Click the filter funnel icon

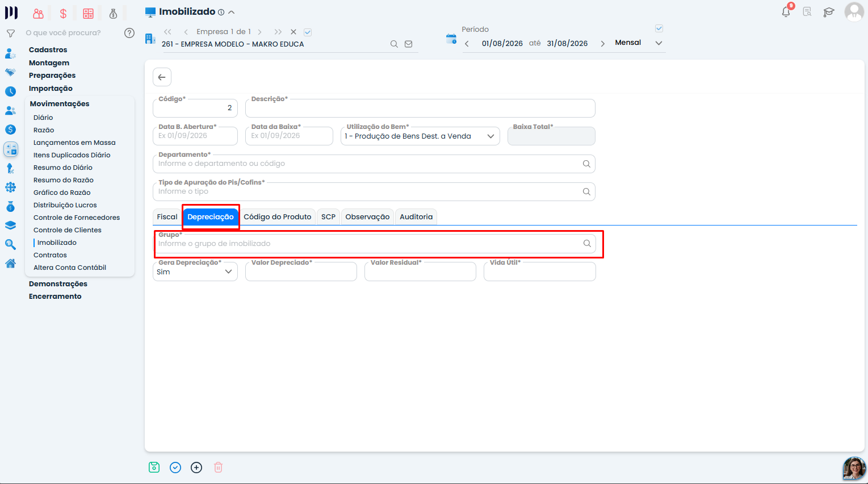(10, 34)
